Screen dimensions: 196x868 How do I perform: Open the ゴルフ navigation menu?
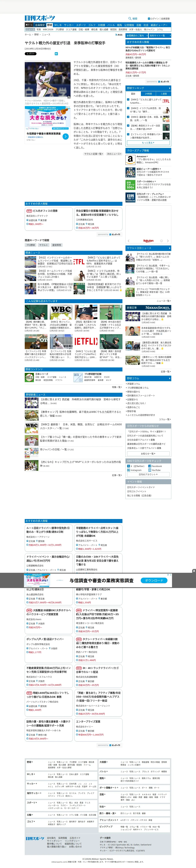click(92, 25)
